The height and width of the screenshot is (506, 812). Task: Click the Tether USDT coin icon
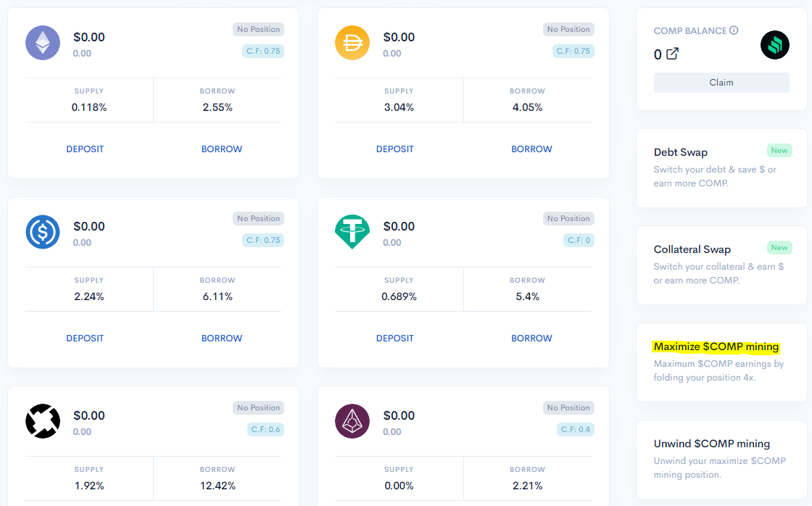[352, 232]
